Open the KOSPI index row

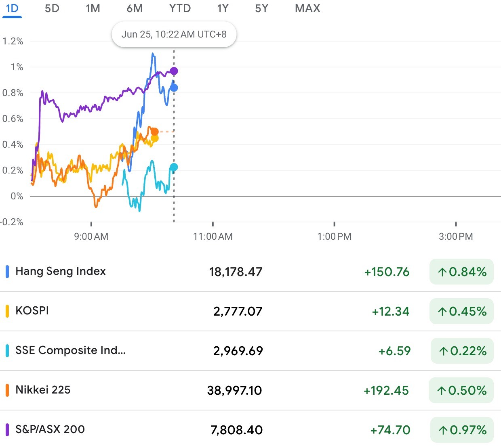click(32, 311)
